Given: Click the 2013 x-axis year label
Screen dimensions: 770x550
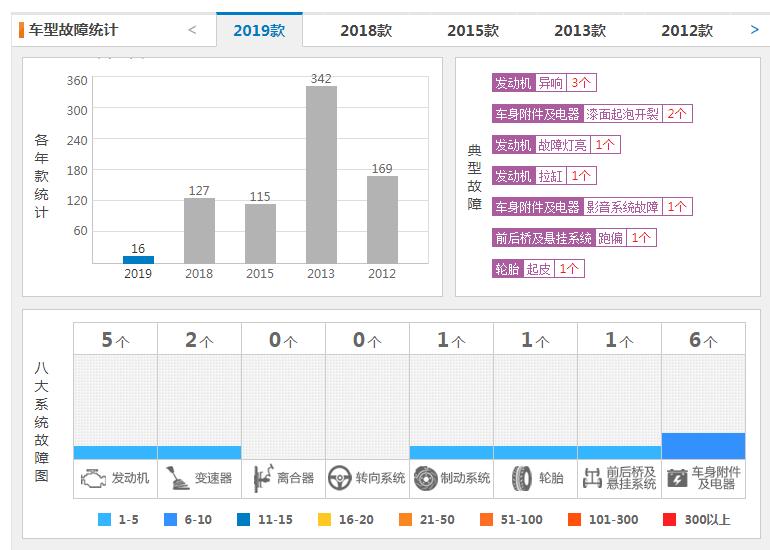Looking at the screenshot, I should (x=321, y=274).
